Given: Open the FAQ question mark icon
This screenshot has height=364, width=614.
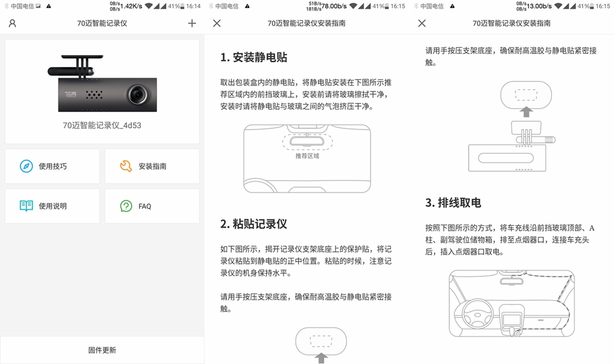Looking at the screenshot, I should [x=126, y=206].
